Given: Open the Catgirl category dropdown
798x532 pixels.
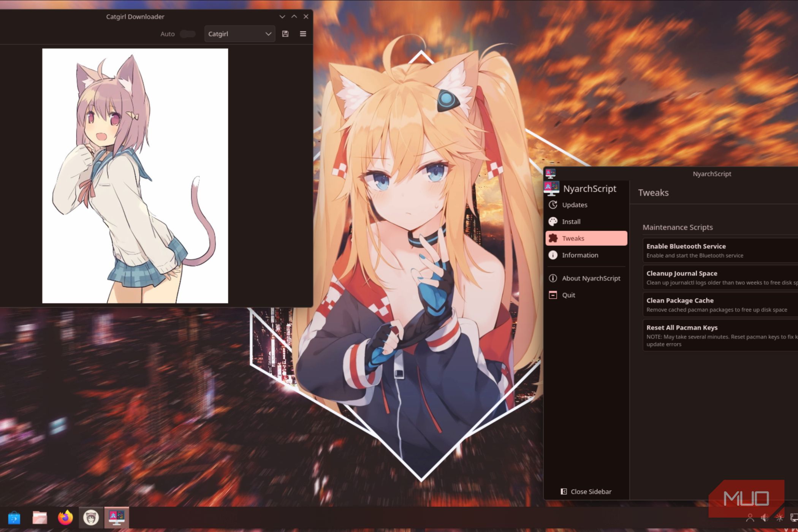Looking at the screenshot, I should coord(239,34).
